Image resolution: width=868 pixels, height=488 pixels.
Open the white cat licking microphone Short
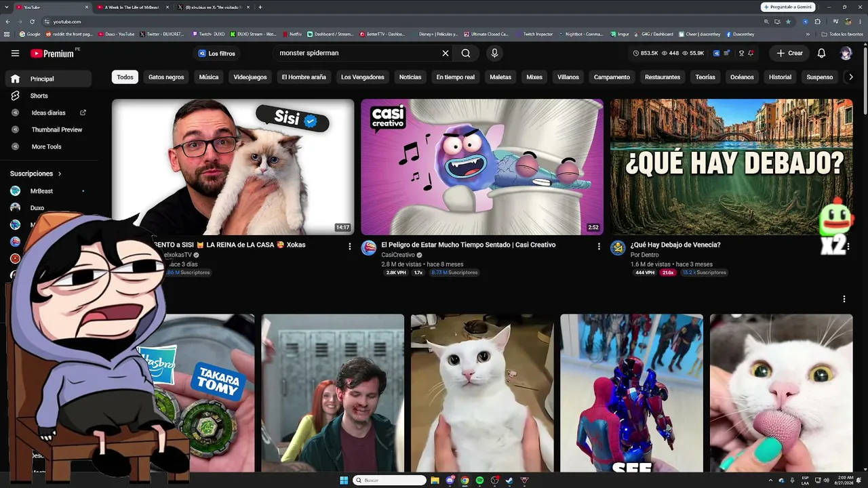781,393
